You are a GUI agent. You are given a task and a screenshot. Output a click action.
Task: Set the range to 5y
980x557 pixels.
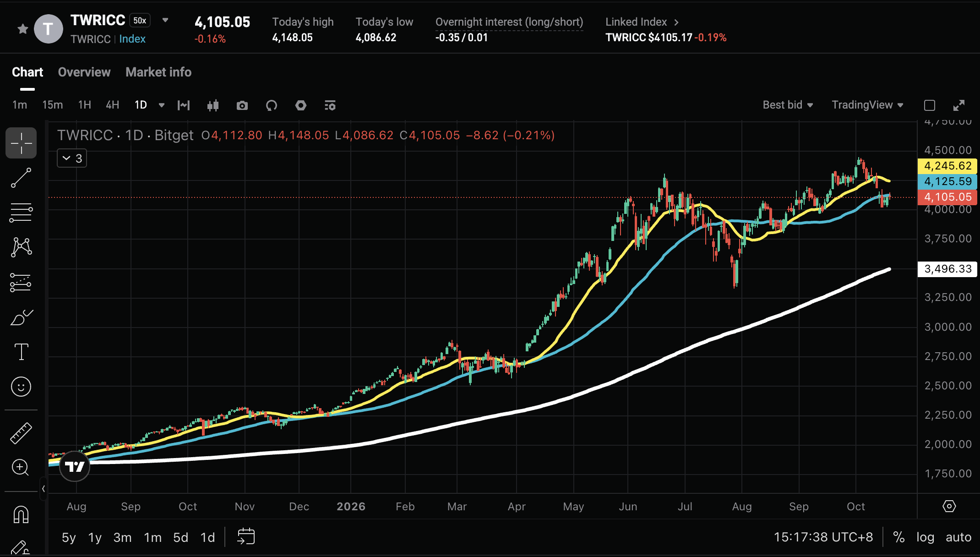coord(69,537)
